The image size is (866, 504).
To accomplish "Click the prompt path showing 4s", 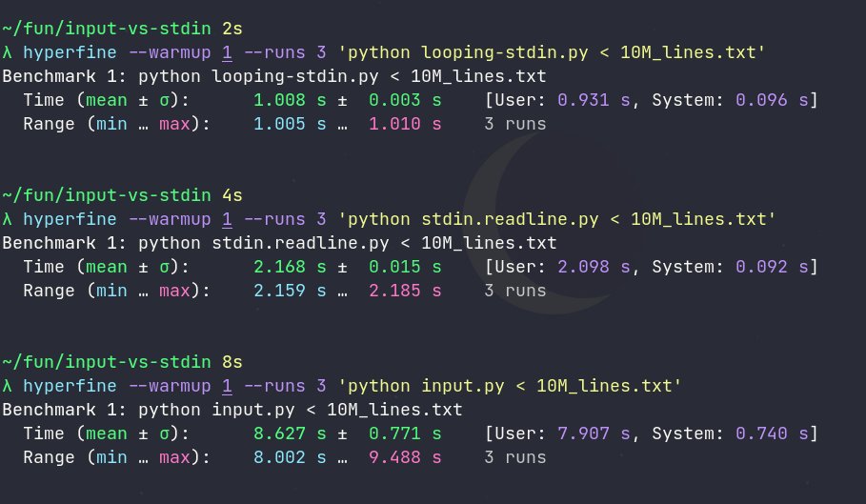I will click(122, 195).
